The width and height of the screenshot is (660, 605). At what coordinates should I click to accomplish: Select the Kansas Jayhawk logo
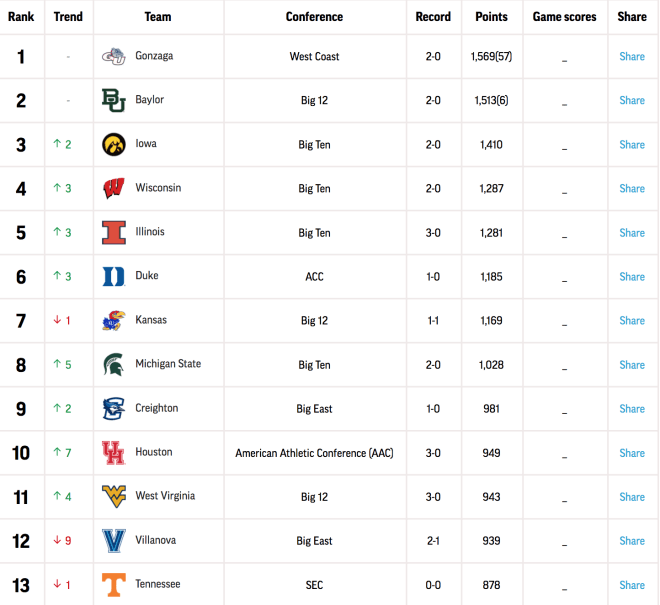(x=114, y=320)
